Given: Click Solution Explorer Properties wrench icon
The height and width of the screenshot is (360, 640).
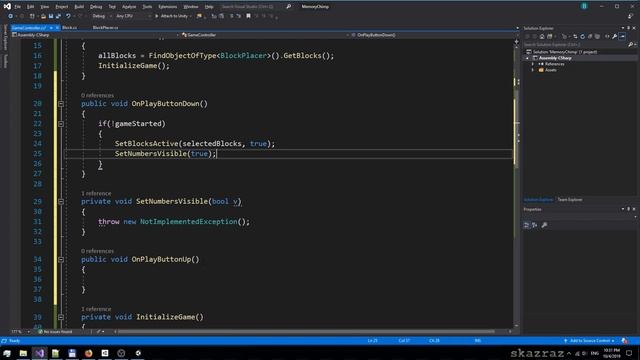Looking at the screenshot, I should [x=615, y=36].
